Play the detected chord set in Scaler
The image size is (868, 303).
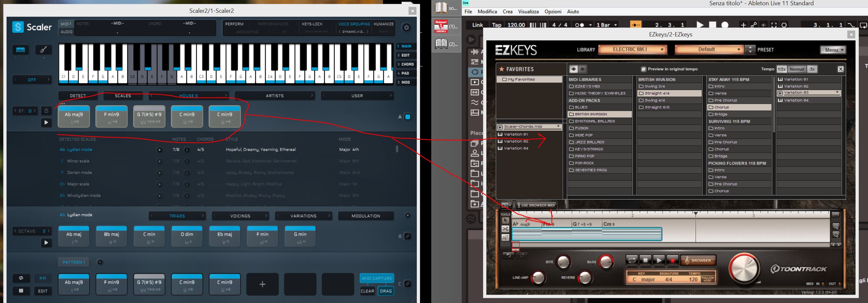[x=46, y=122]
